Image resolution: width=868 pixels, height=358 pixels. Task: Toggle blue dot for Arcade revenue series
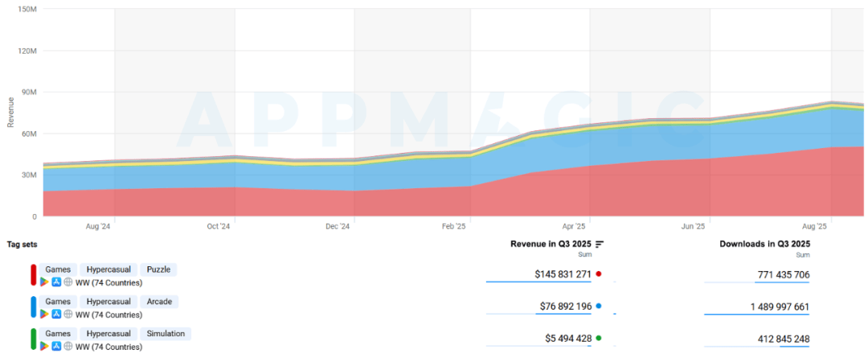(x=600, y=307)
